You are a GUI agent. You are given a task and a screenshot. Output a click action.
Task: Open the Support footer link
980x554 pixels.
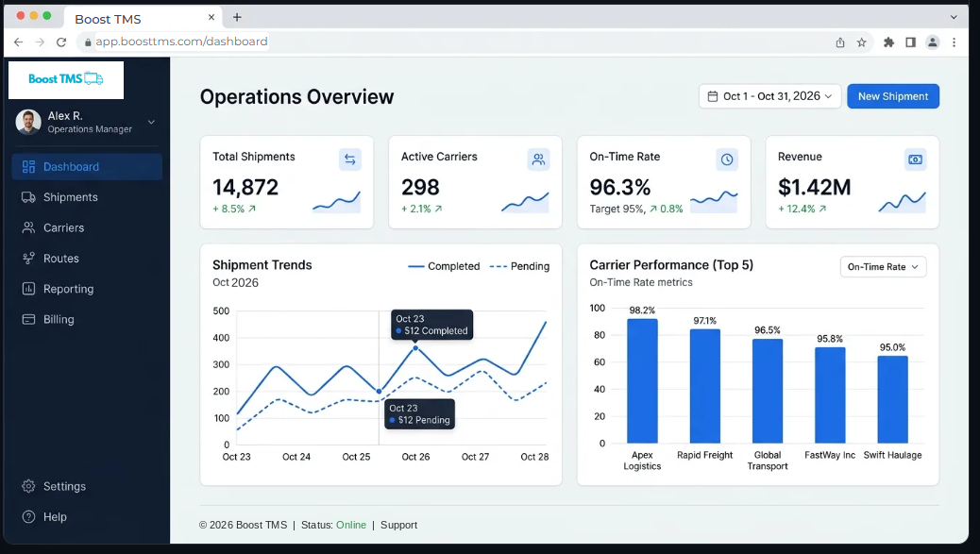click(398, 526)
